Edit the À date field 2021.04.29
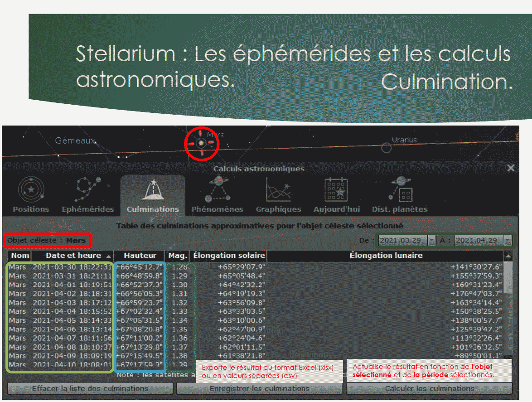 pos(479,240)
